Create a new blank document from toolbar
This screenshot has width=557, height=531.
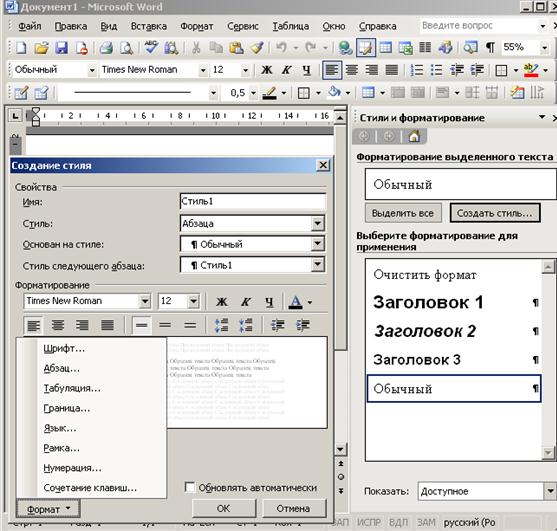(x=21, y=48)
